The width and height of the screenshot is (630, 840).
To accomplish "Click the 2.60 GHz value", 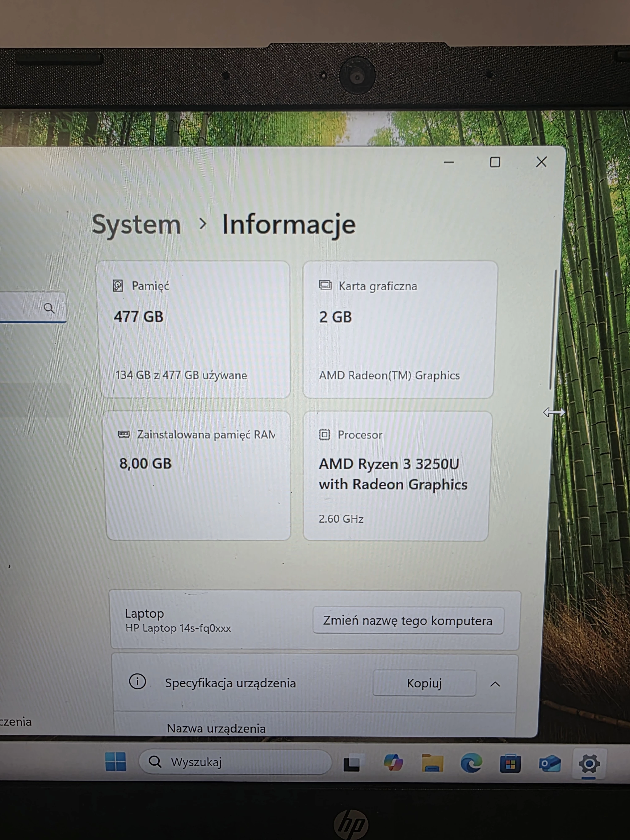I will 341,519.
